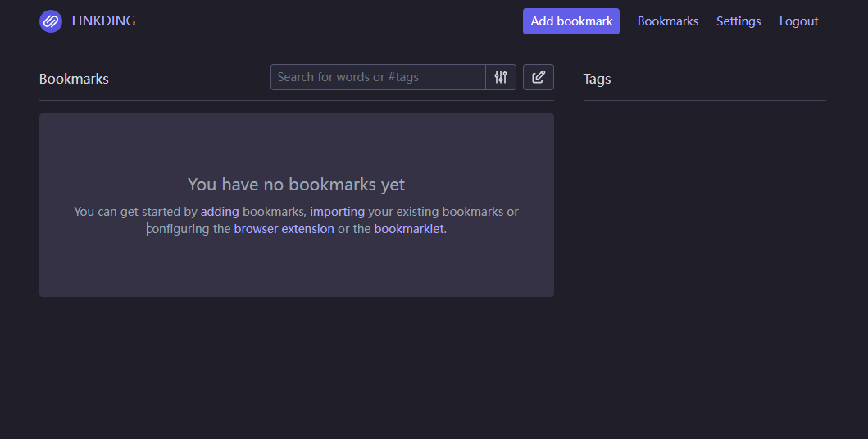Click the linkding paperclip logo icon

50,21
